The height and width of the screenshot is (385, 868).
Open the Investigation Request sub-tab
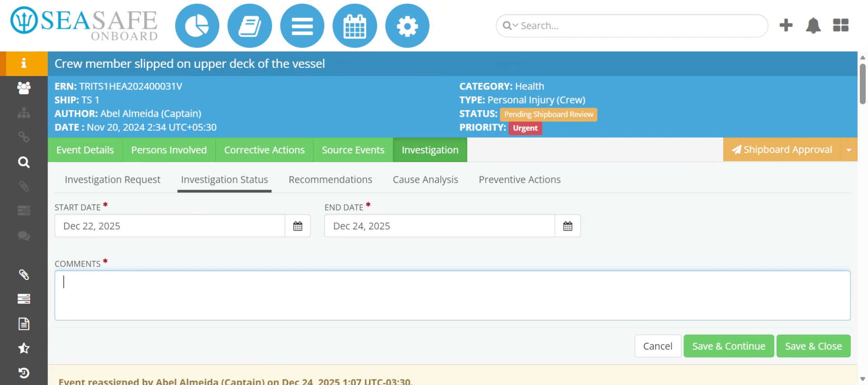pos(113,180)
